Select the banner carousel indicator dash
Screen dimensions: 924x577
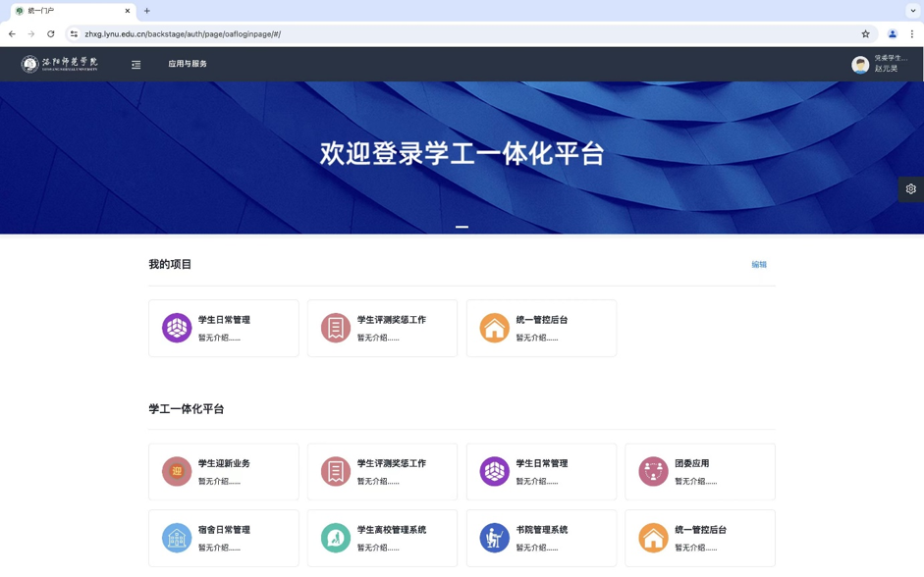[462, 227]
